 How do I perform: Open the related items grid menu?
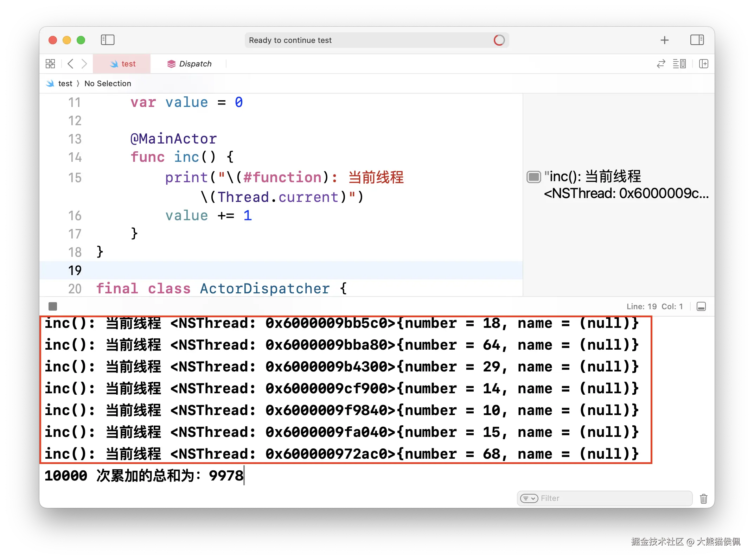point(50,64)
